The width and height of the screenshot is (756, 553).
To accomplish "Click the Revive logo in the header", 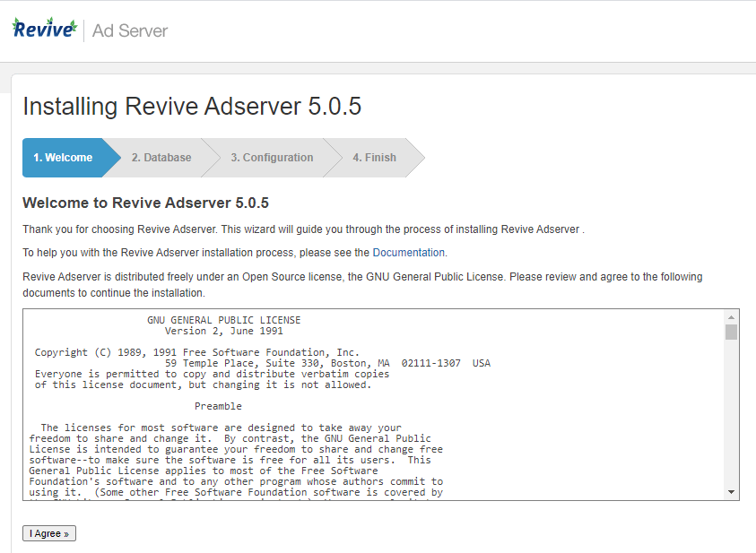I will tap(44, 29).
